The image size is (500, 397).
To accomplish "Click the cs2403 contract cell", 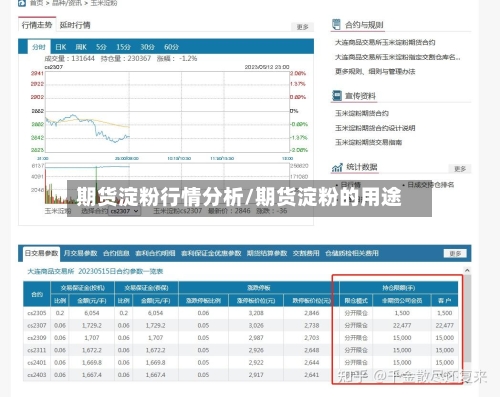I will point(37,375).
